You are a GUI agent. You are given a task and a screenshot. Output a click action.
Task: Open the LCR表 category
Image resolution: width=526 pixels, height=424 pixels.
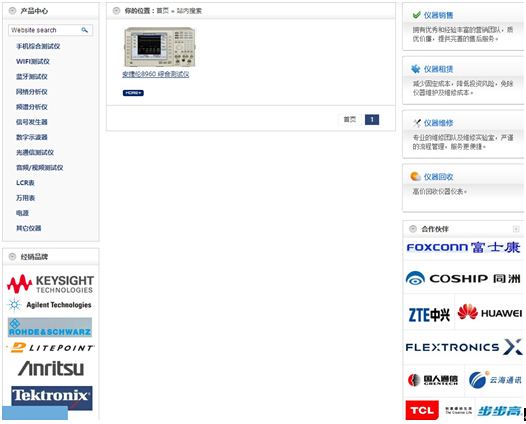pyautogui.click(x=25, y=183)
